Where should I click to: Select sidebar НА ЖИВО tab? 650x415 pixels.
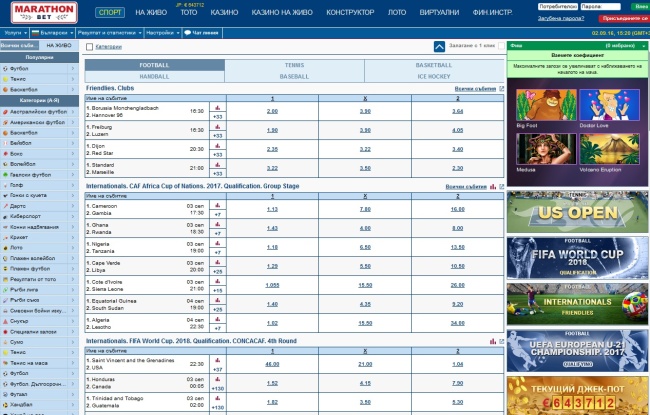tap(59, 45)
